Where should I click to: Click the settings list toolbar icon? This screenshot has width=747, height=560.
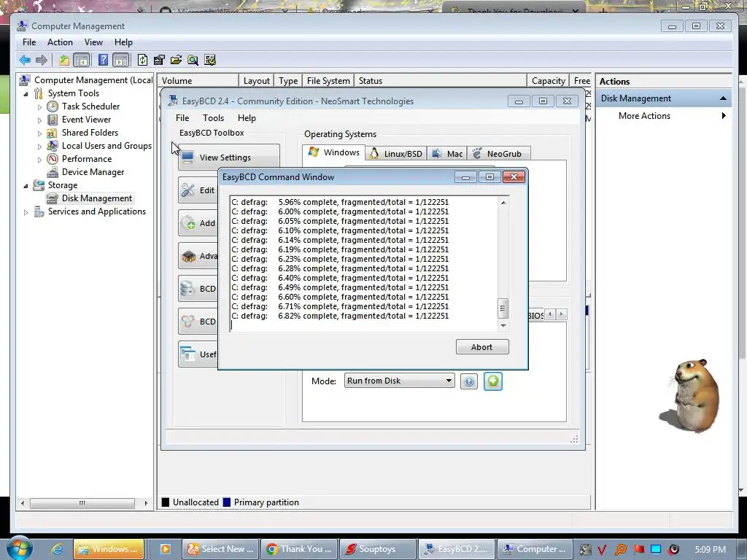tap(209, 60)
